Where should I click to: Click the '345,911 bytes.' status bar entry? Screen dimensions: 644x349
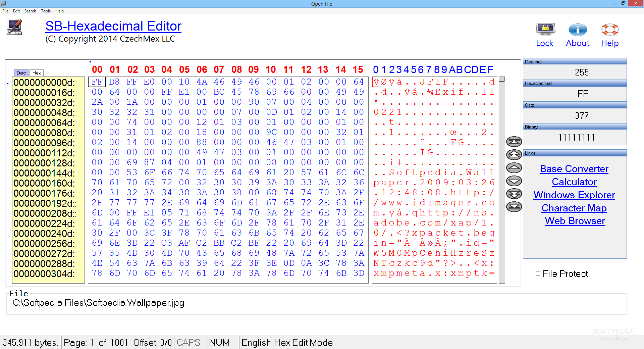coord(31,342)
